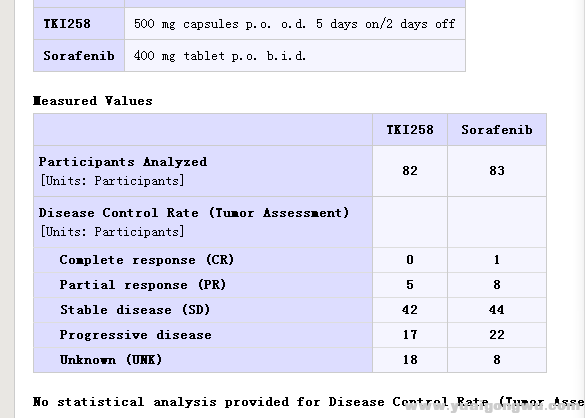The height and width of the screenshot is (418, 585).
Task: Select Stable disease value 42
Action: pos(410,310)
